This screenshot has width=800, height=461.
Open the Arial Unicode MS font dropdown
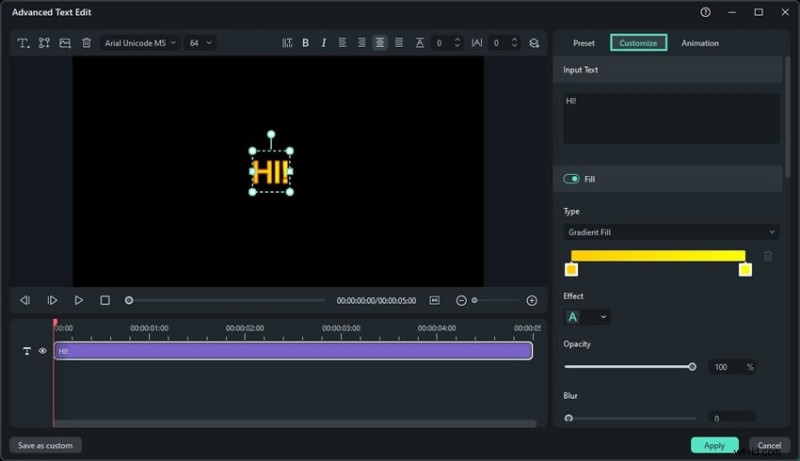[140, 43]
